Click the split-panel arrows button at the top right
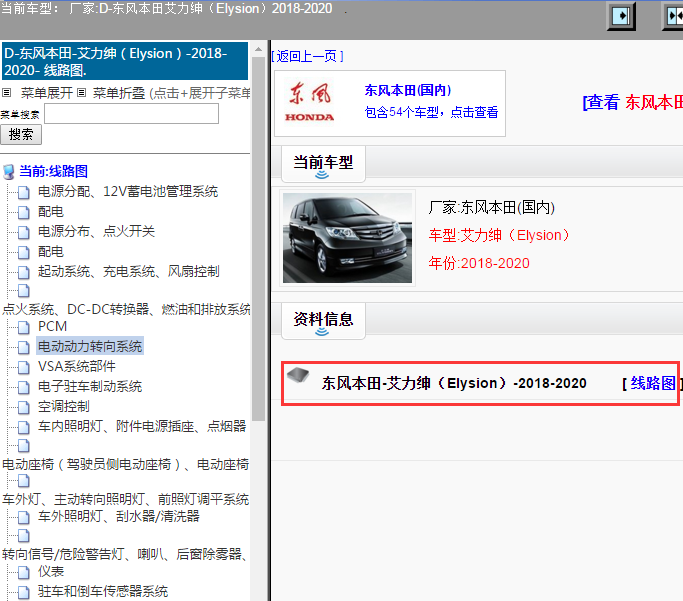 click(x=673, y=16)
